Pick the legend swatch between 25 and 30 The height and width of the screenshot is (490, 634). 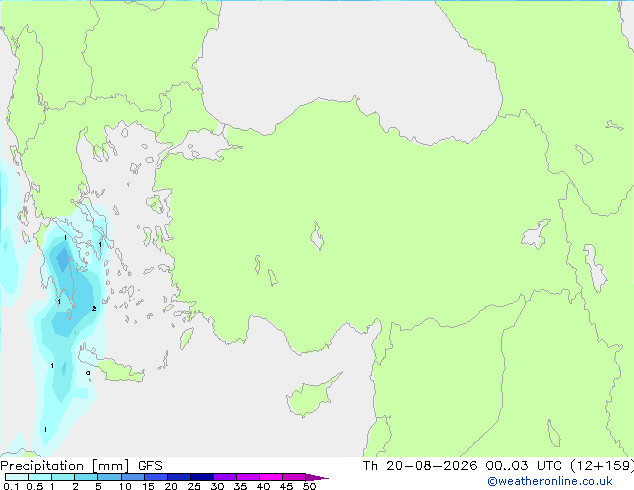pos(202,477)
